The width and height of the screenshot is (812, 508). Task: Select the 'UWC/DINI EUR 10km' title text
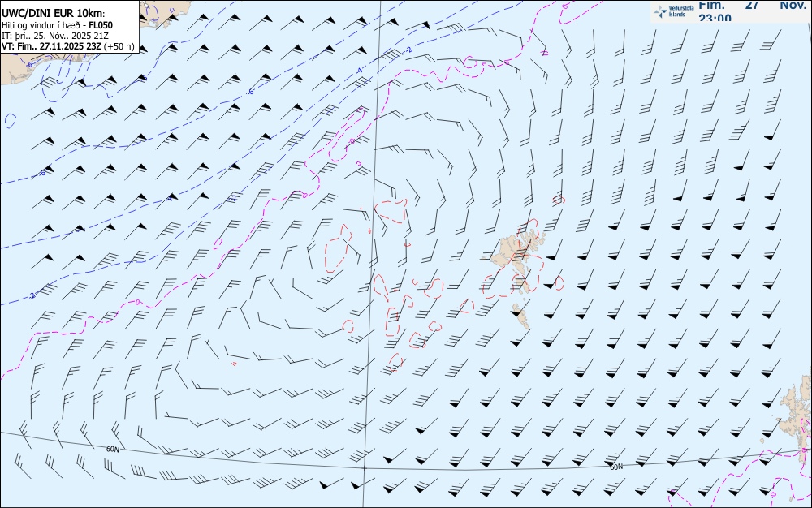coord(52,14)
